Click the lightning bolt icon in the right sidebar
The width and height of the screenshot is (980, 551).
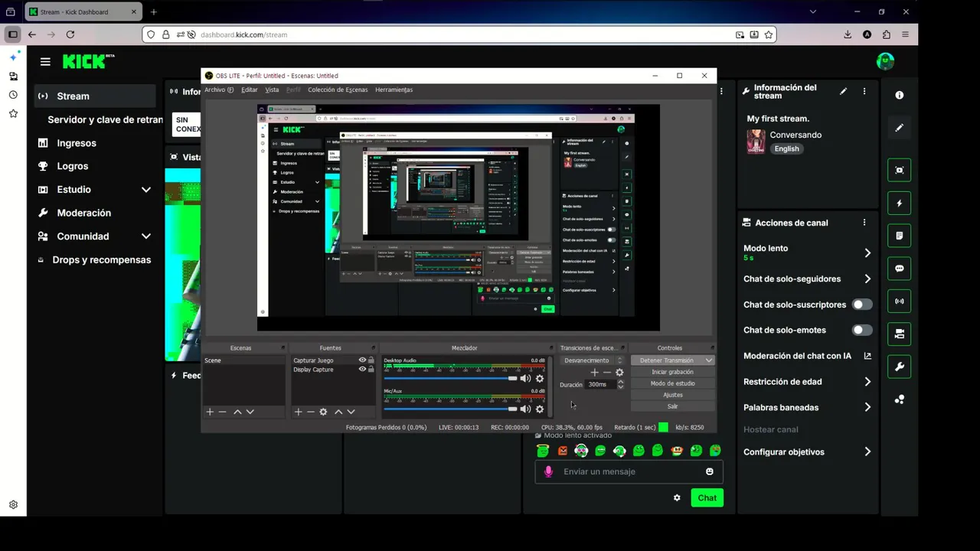click(x=900, y=203)
